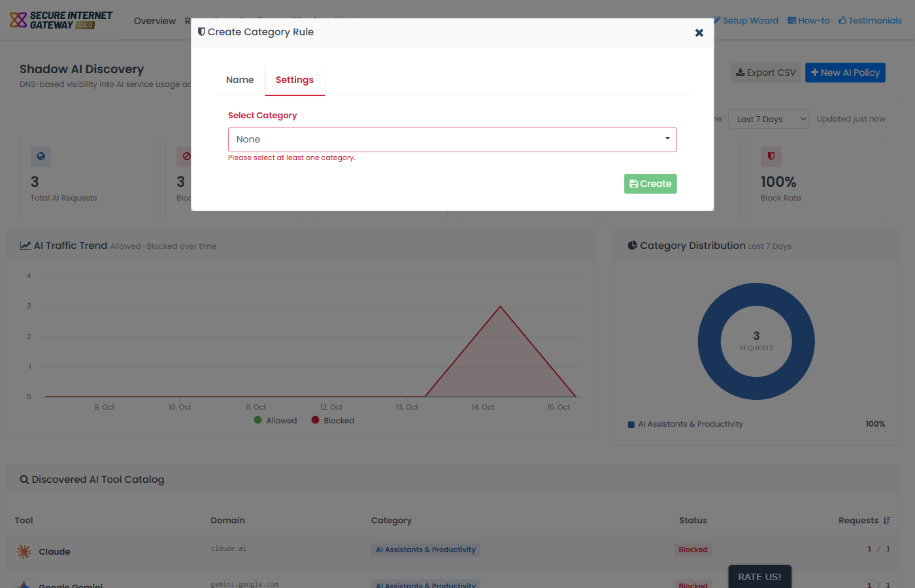Open the Select Category dropdown
This screenshot has width=915, height=588.
[452, 139]
